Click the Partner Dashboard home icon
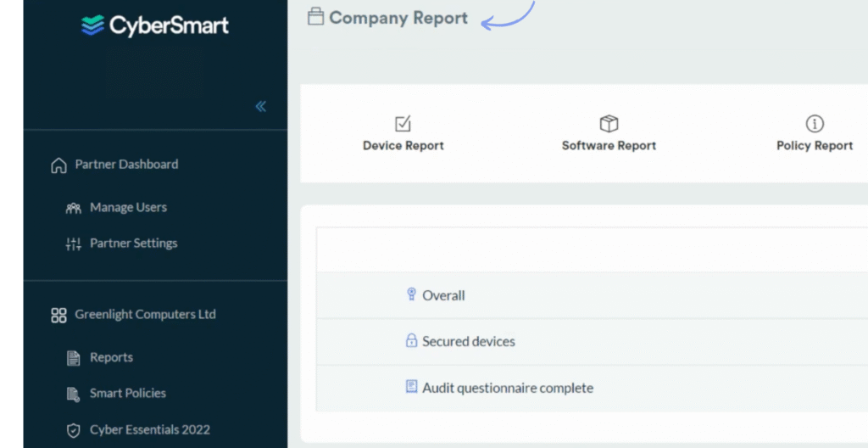Viewport: 868px width, 448px height. tap(58, 165)
